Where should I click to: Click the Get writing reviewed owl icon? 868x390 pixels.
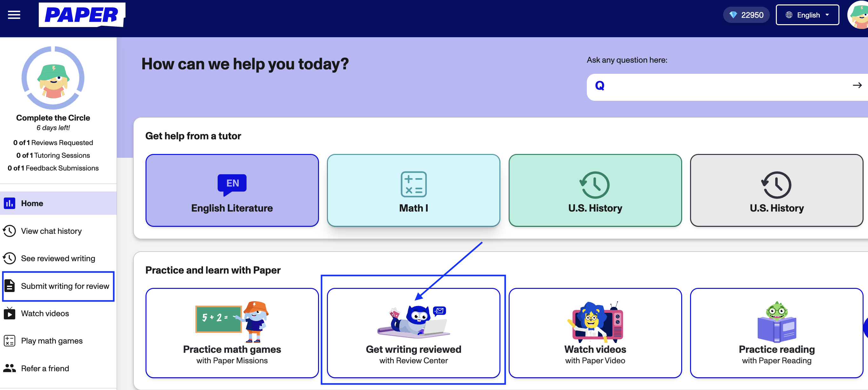(x=414, y=318)
